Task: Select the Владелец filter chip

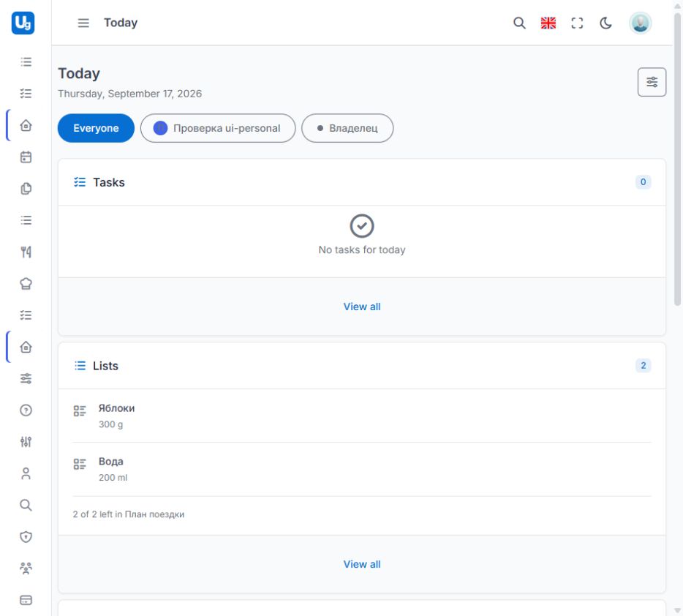Action: (347, 128)
